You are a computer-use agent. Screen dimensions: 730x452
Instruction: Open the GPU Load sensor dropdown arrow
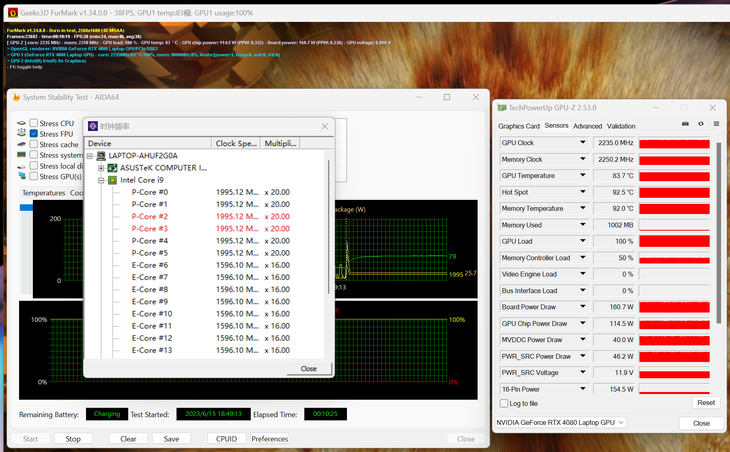pyautogui.click(x=582, y=241)
